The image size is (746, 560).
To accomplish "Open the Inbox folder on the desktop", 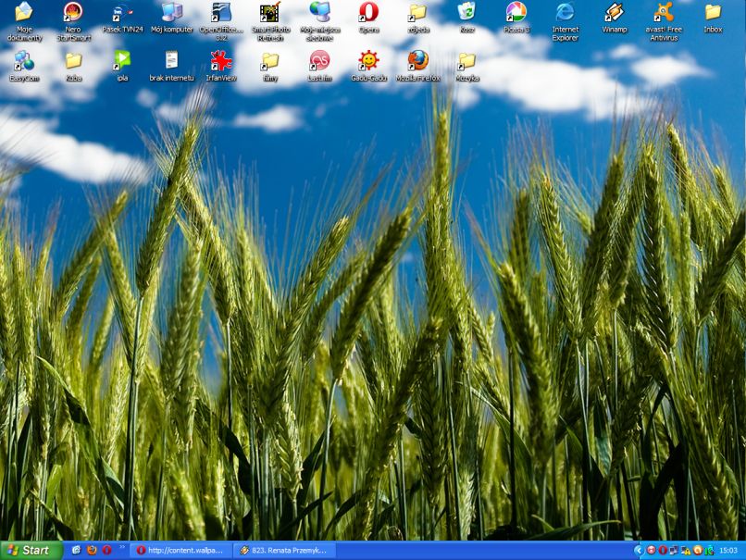I will coord(712,13).
